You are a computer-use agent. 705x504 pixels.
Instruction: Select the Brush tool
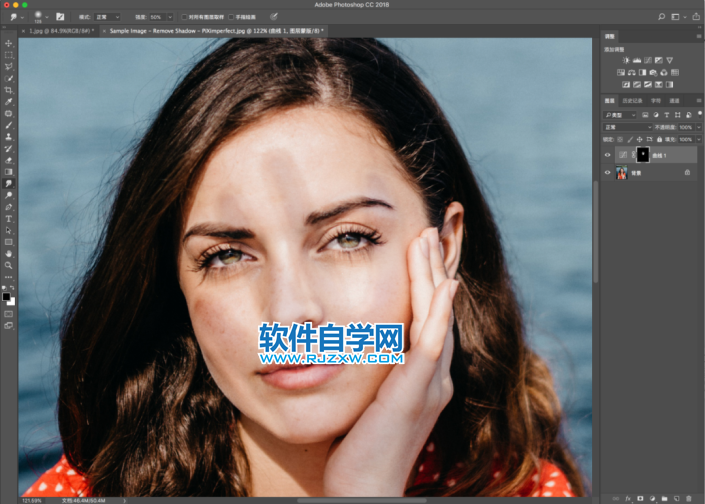pos(9,125)
